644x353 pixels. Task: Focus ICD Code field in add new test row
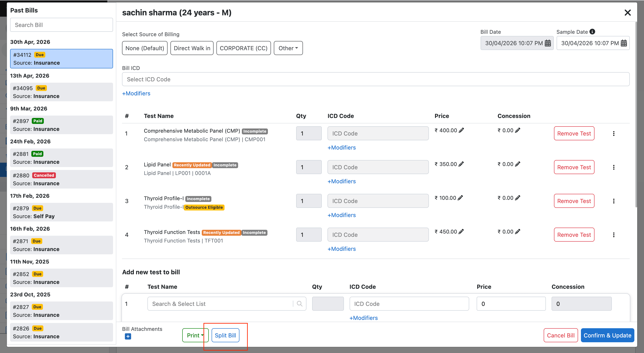pyautogui.click(x=409, y=304)
